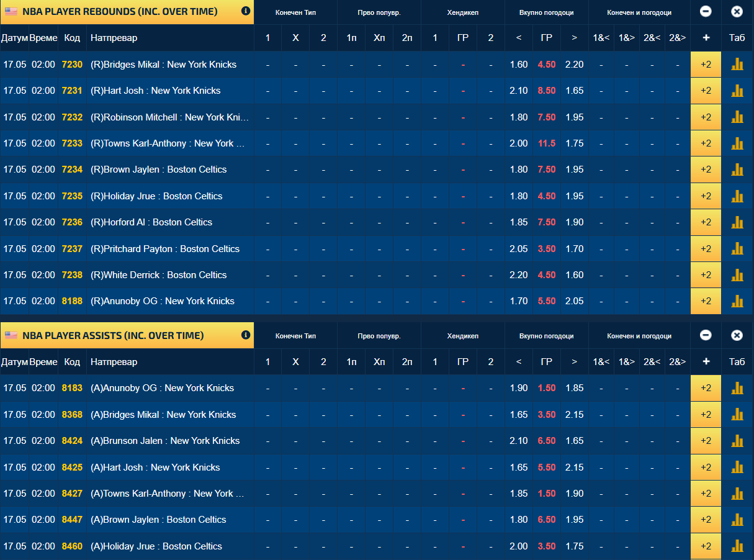The width and height of the screenshot is (754, 560).
Task: Expand +2 more bets for Towns Karl-Anthony rebounds
Action: click(706, 143)
